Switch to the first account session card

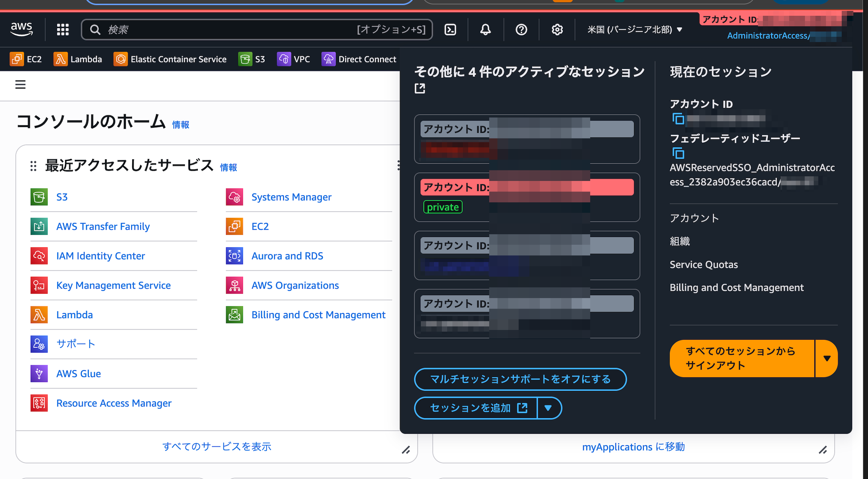(527, 139)
